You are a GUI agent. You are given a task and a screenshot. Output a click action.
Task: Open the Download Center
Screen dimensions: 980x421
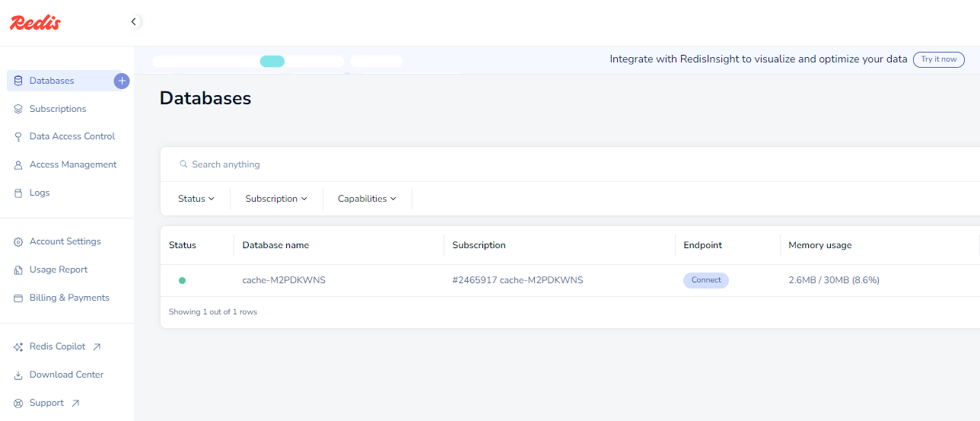pos(66,375)
